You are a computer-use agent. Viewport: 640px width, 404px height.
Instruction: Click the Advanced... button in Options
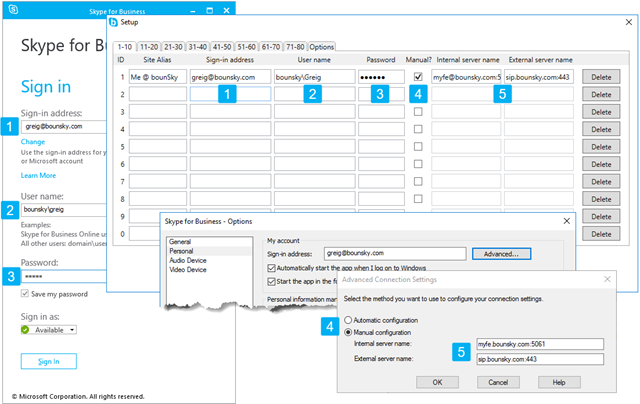coord(502,254)
